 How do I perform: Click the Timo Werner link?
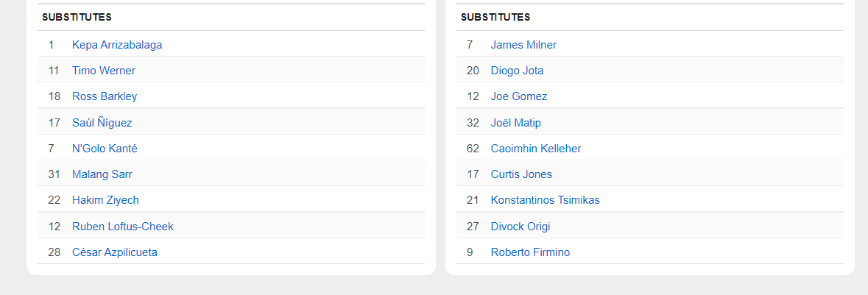104,71
